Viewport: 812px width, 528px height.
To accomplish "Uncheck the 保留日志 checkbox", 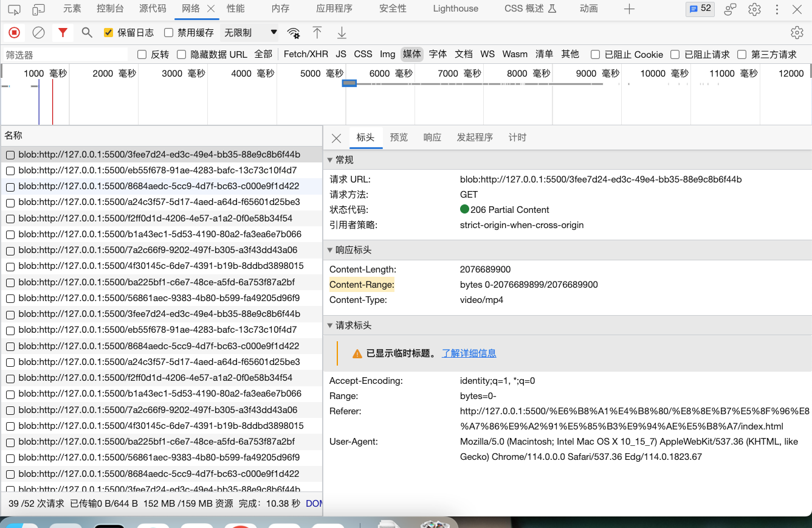I will click(109, 33).
